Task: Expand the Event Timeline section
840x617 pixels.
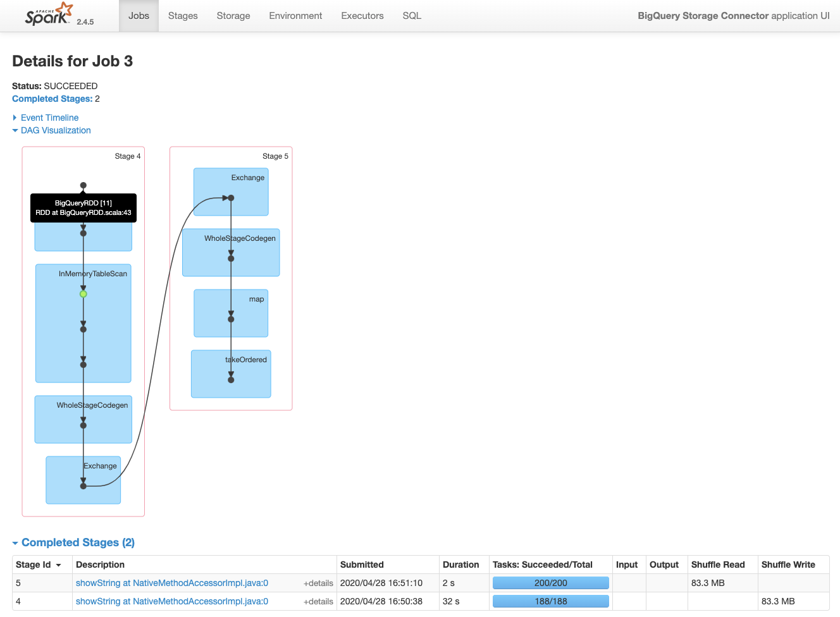Action: pos(50,118)
